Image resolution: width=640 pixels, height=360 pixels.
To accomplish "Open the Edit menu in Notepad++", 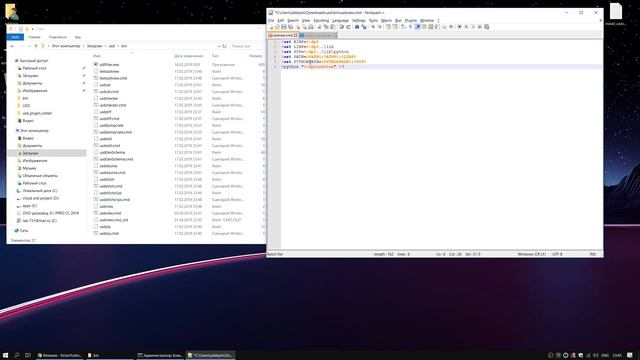I will 280,20.
